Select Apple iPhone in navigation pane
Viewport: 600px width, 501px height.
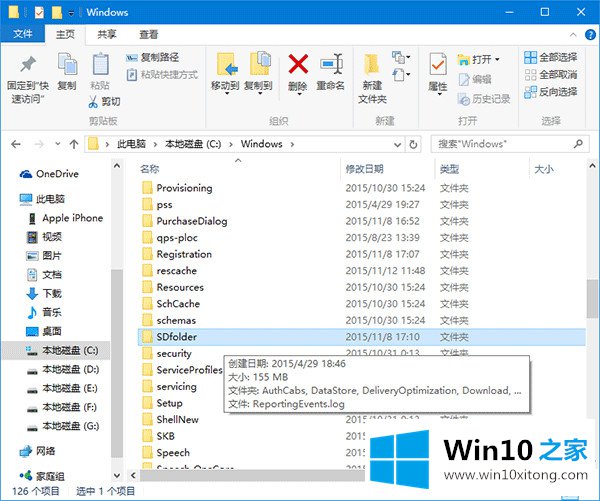tap(65, 218)
